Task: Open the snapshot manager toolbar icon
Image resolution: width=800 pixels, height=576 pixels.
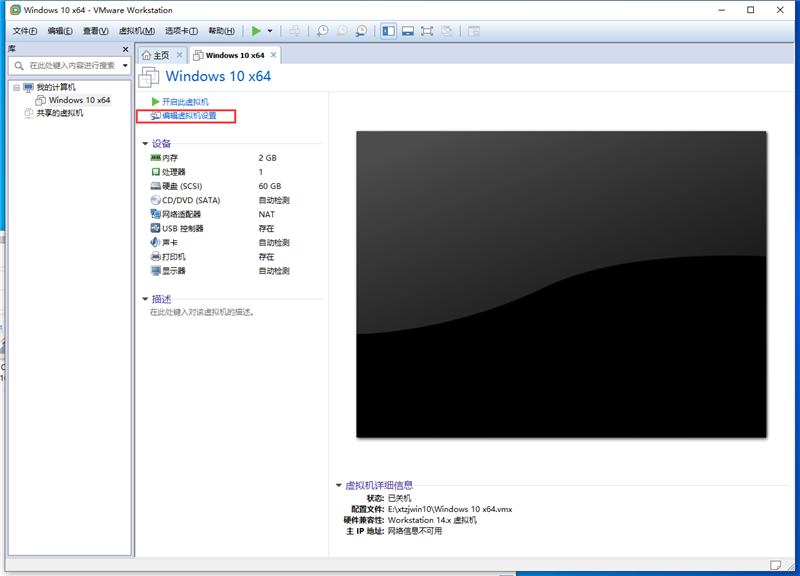Action: (361, 31)
